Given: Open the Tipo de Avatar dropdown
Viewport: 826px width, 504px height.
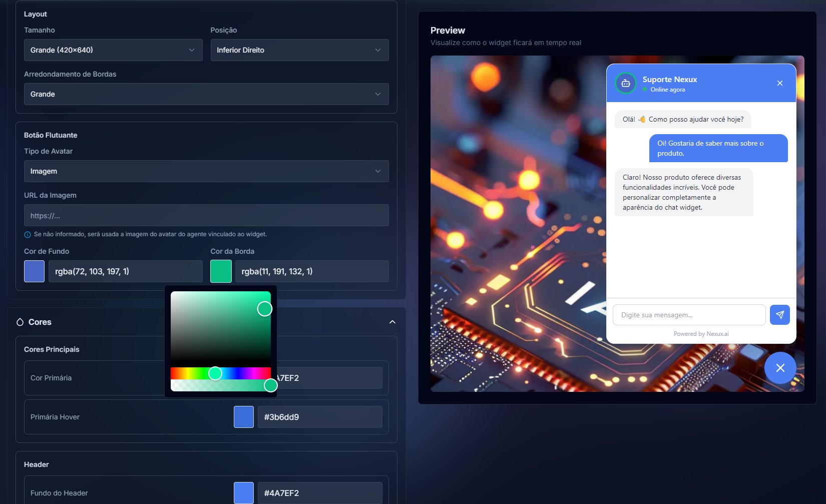Looking at the screenshot, I should pos(206,171).
